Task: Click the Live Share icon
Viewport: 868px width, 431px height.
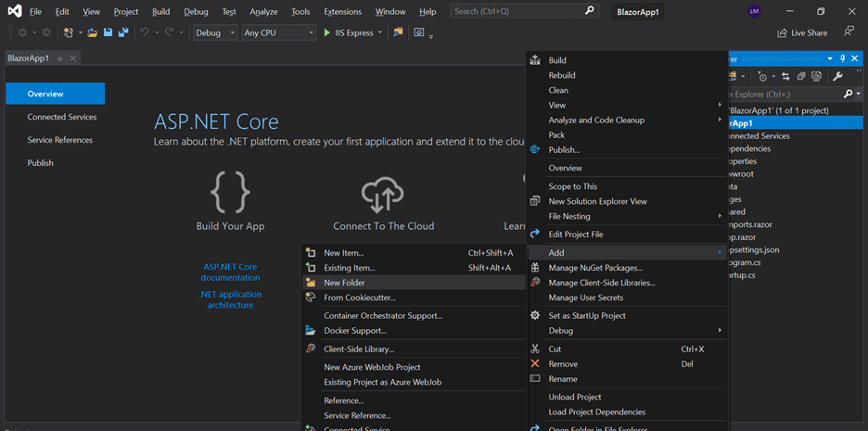Action: (x=802, y=32)
